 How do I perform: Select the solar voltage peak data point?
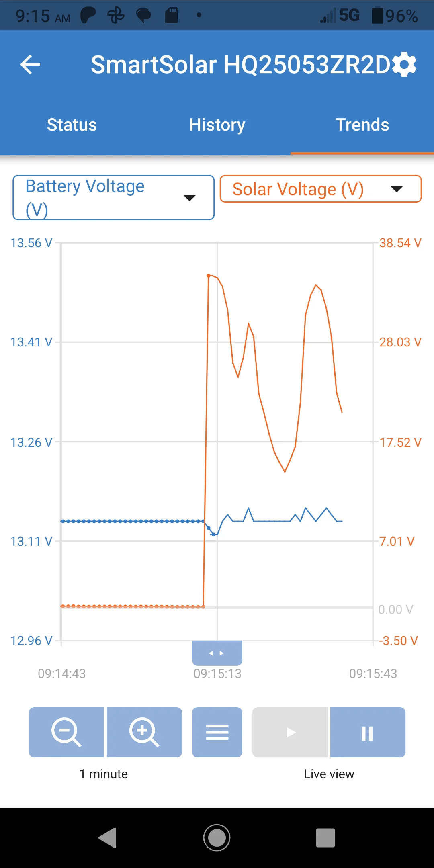click(208, 276)
